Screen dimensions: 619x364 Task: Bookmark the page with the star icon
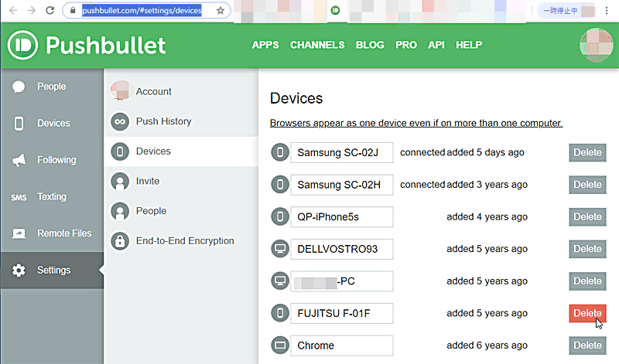(221, 11)
